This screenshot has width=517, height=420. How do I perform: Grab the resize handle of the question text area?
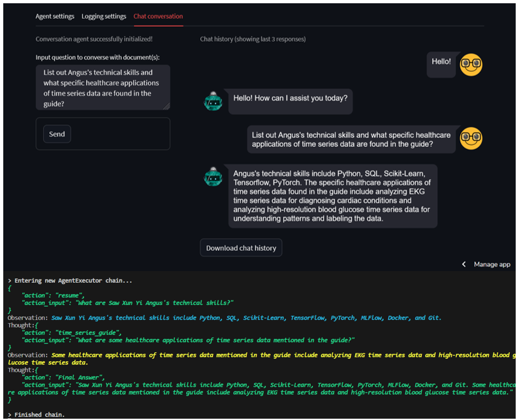[167, 106]
